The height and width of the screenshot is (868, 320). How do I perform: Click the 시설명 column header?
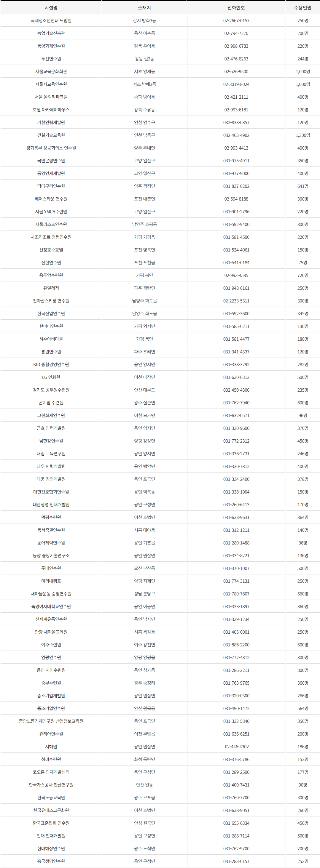point(51,8)
